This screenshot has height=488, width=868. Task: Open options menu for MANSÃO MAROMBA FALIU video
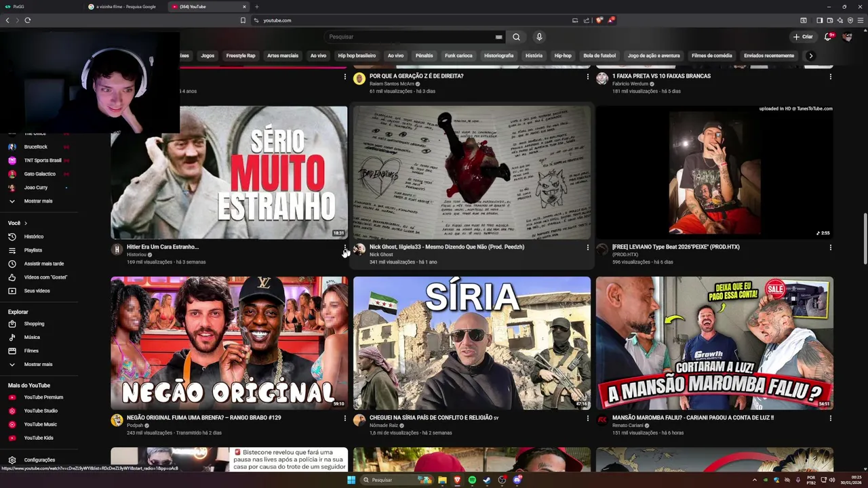click(x=830, y=418)
